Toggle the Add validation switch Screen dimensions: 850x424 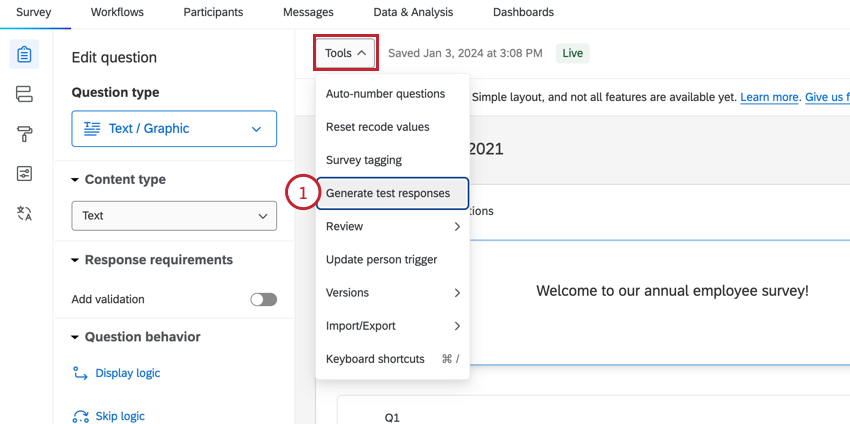[263, 299]
